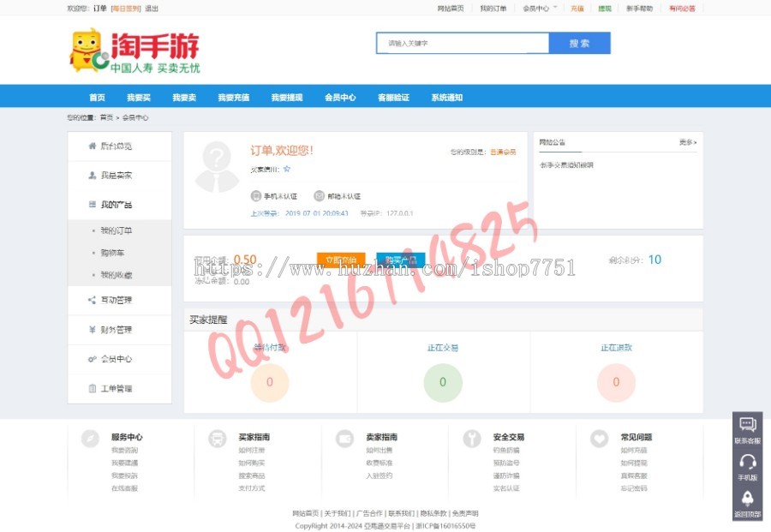This screenshot has width=771, height=532.
Task: Select 我要充值 in the navigation bar
Action: pyautogui.click(x=234, y=98)
